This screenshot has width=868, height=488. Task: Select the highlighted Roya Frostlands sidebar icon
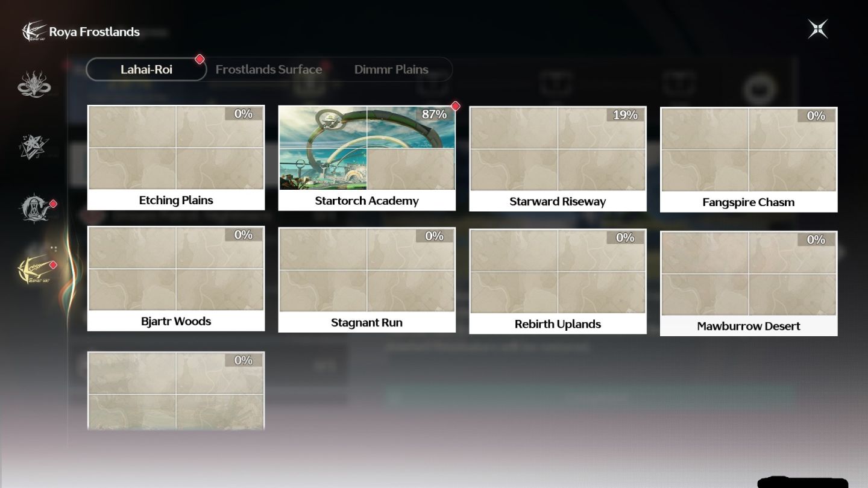pos(35,269)
